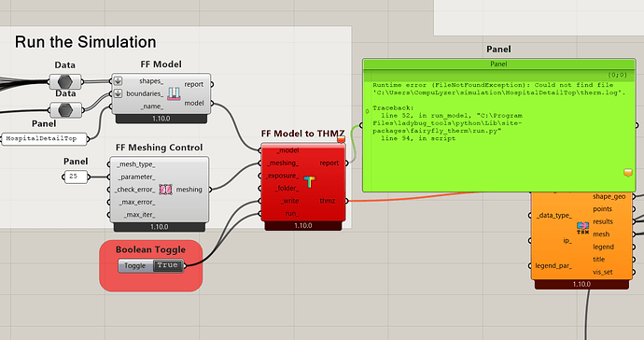The width and height of the screenshot is (644, 340).
Task: Click the FF Meshing Control component icon
Action: (165, 190)
